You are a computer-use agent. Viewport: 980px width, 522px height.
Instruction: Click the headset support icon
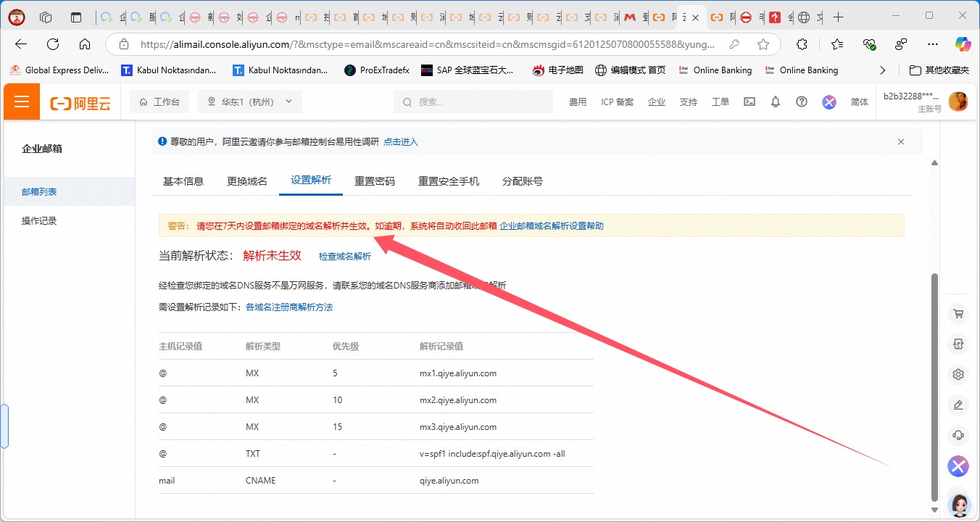click(958, 435)
